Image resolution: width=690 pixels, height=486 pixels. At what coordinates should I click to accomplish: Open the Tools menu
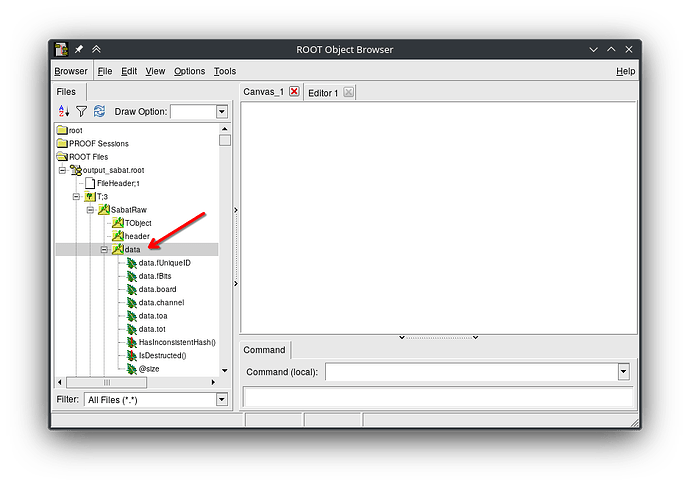coord(225,71)
